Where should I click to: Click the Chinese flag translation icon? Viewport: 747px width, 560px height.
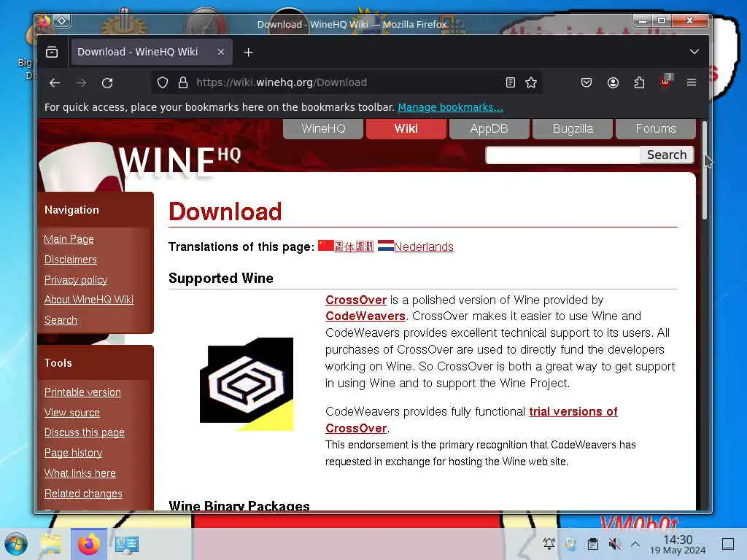click(x=326, y=245)
